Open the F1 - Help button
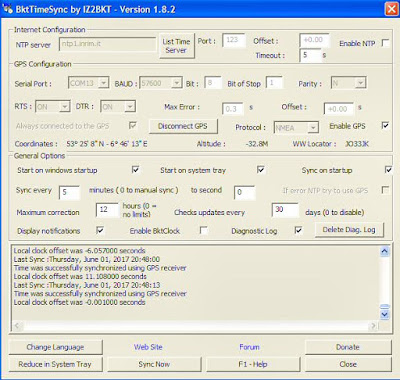400x380 pixels. (253, 364)
